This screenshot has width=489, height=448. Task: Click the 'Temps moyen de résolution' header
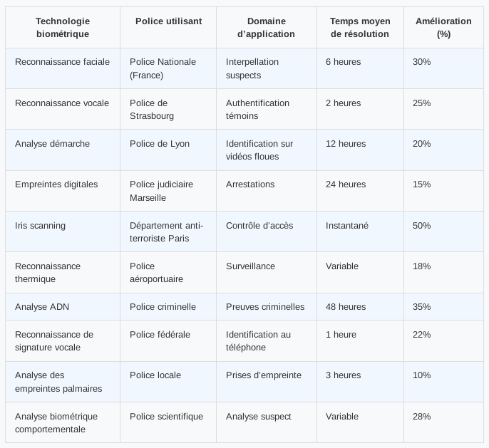(360, 28)
